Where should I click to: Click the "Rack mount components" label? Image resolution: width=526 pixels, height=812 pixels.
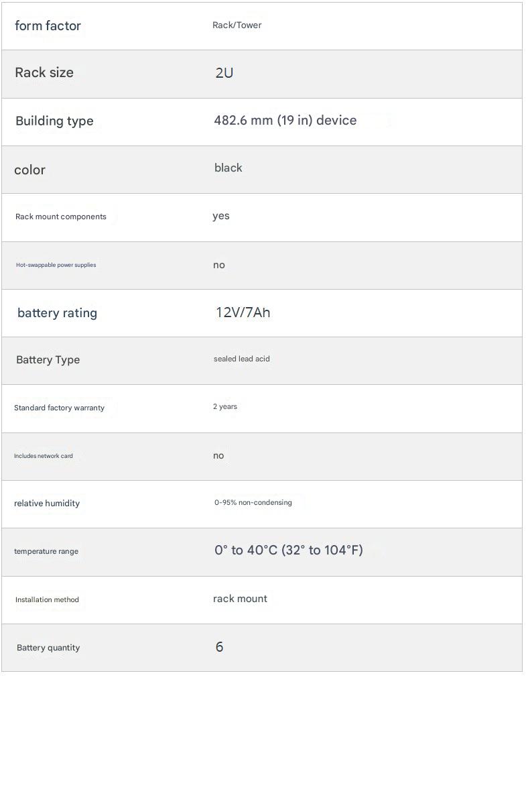point(60,217)
